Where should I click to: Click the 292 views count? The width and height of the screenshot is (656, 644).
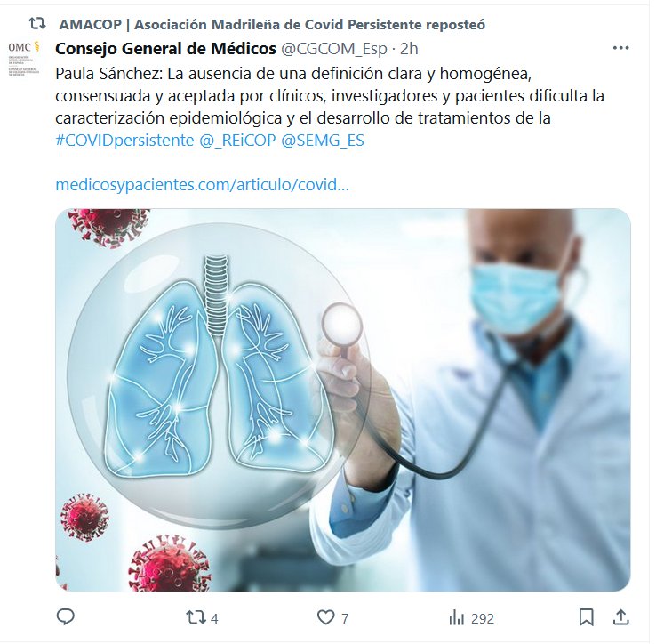pyautogui.click(x=483, y=618)
